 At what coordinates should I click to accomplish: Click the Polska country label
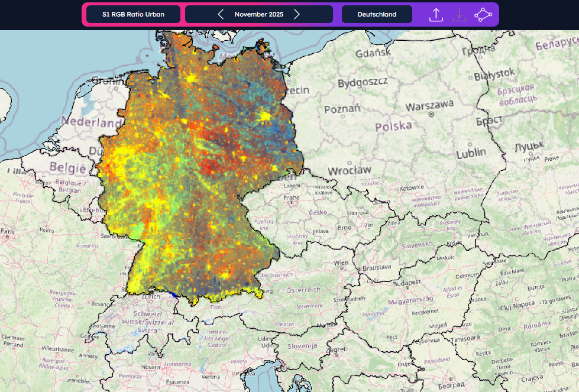point(393,126)
